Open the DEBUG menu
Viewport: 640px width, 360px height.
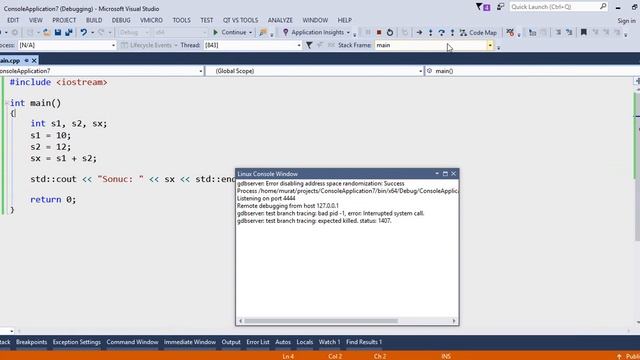pos(121,20)
